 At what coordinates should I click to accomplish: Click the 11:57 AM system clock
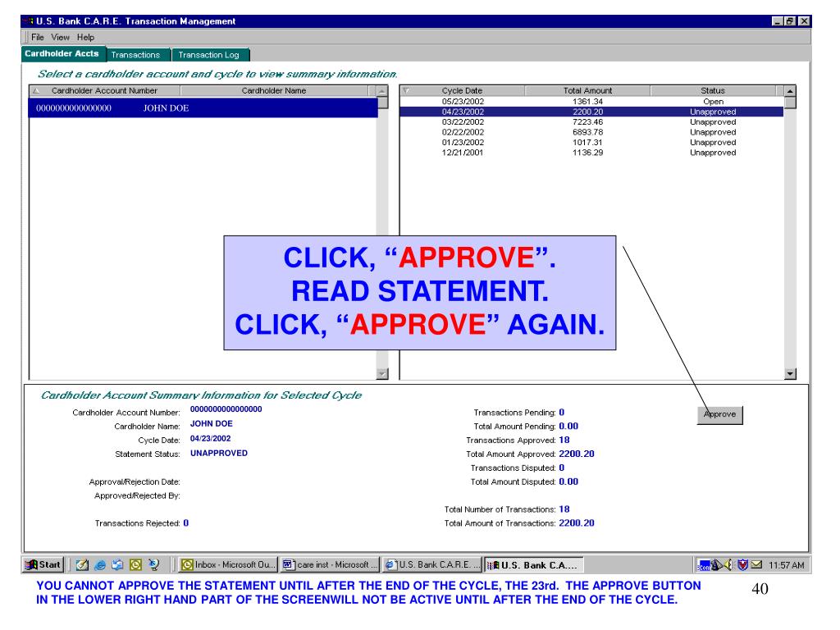click(786, 565)
